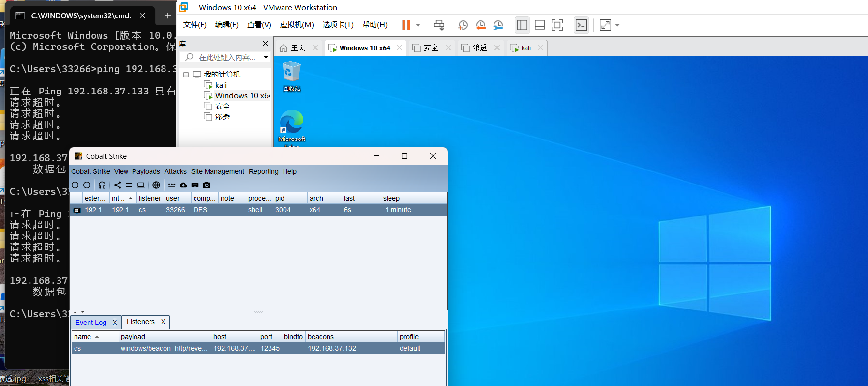Switch to session table list icon

[x=129, y=185]
